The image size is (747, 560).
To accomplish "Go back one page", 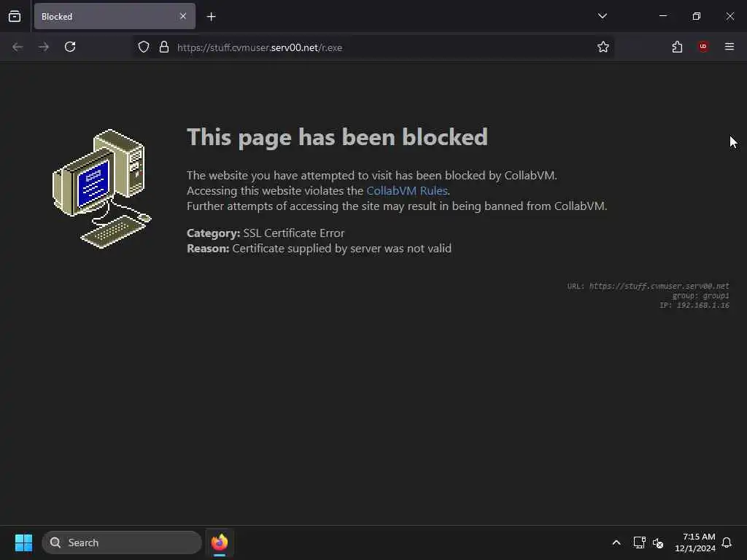I will 18,47.
